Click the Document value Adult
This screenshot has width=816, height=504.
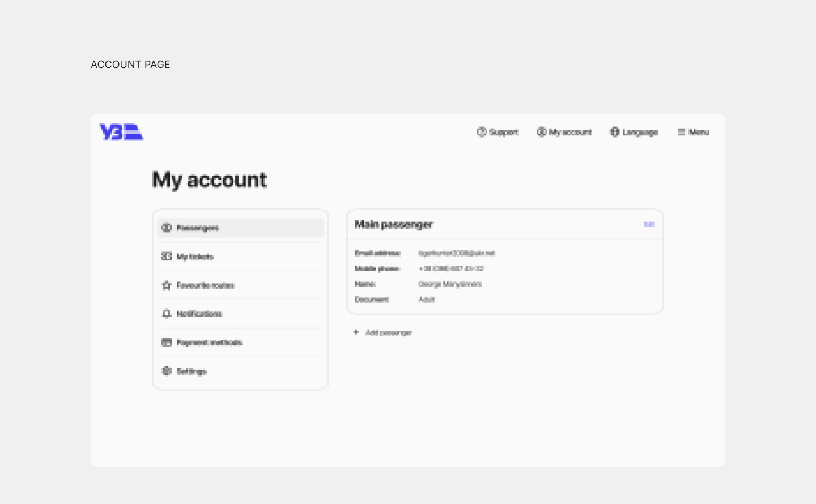tap(427, 300)
